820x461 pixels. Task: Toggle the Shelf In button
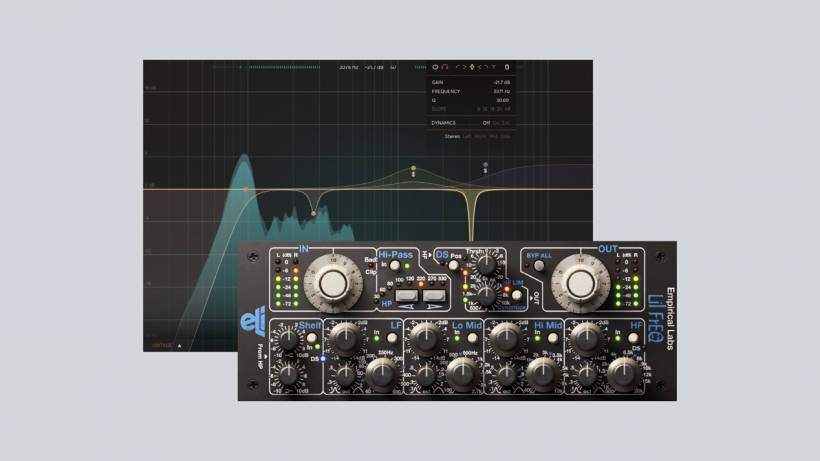312,338
